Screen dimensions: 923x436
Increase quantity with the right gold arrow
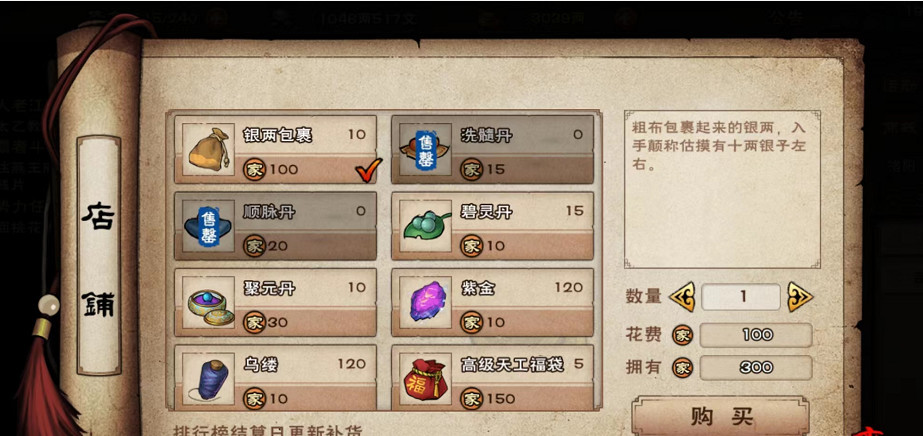[x=800, y=297]
